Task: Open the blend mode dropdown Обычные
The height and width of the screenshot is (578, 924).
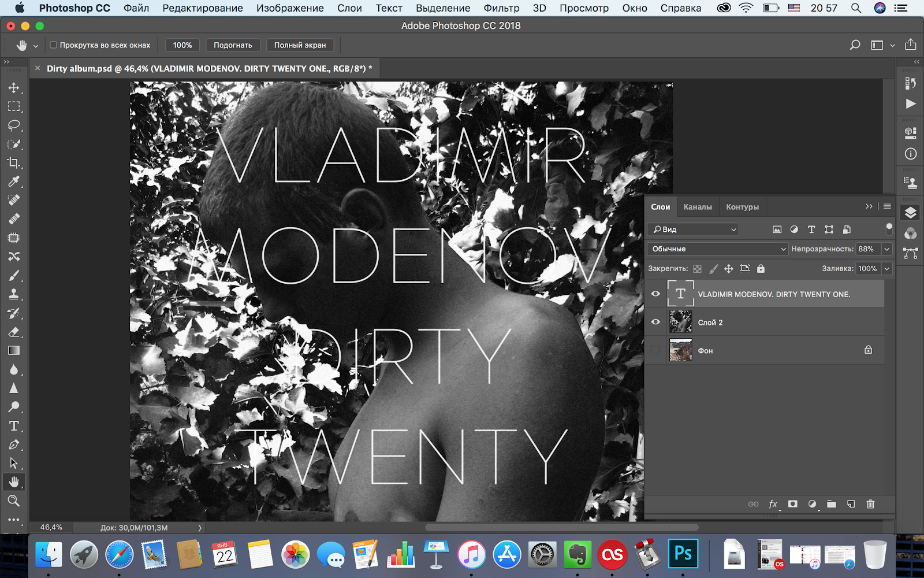Action: [718, 249]
